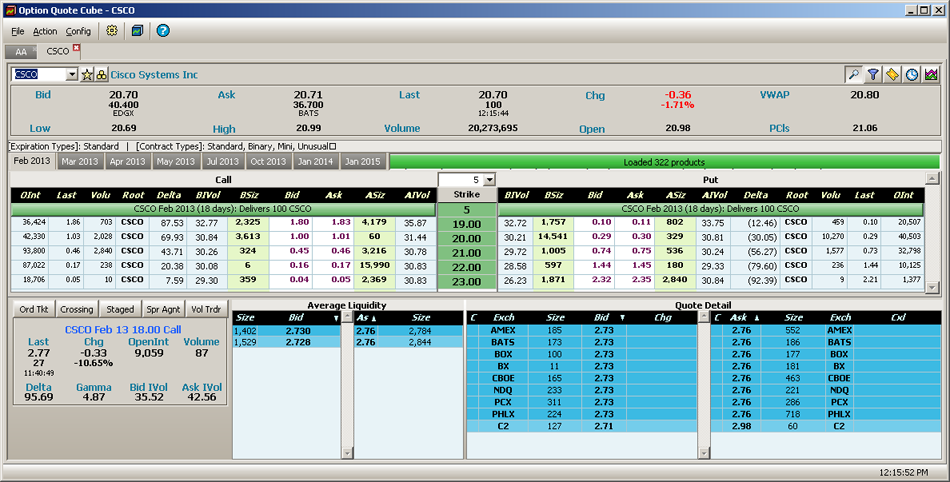The width and height of the screenshot is (950, 482).
Task: Open the volatility chart icon
Action: pos(931,75)
